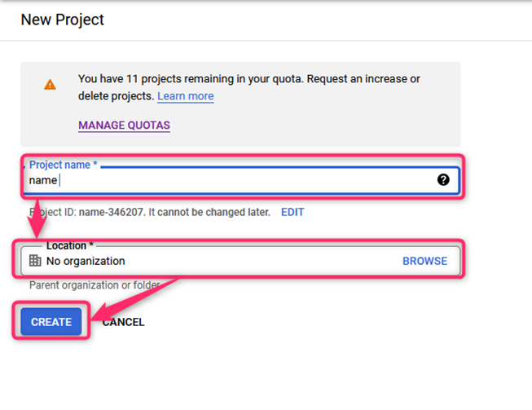Image resolution: width=532 pixels, height=410 pixels.
Task: Click the CANCEL button
Action: click(123, 322)
